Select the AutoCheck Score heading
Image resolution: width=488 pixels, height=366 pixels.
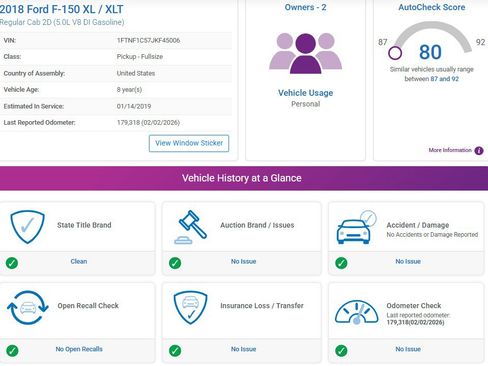click(x=432, y=7)
